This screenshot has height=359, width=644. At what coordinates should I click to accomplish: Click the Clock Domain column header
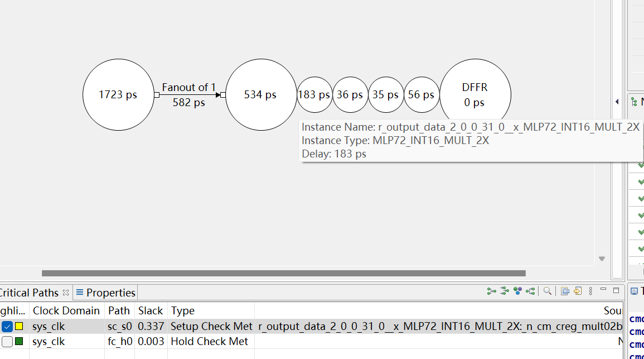tap(66, 310)
